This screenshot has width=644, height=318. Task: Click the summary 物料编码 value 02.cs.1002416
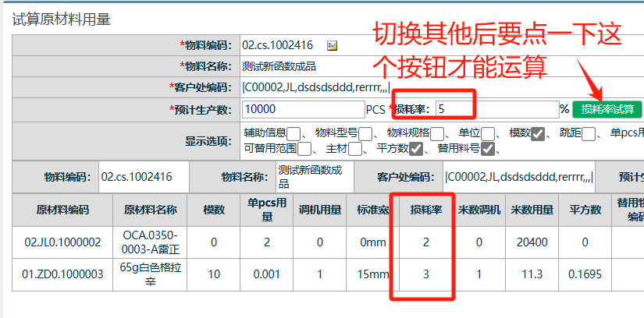coord(144,177)
